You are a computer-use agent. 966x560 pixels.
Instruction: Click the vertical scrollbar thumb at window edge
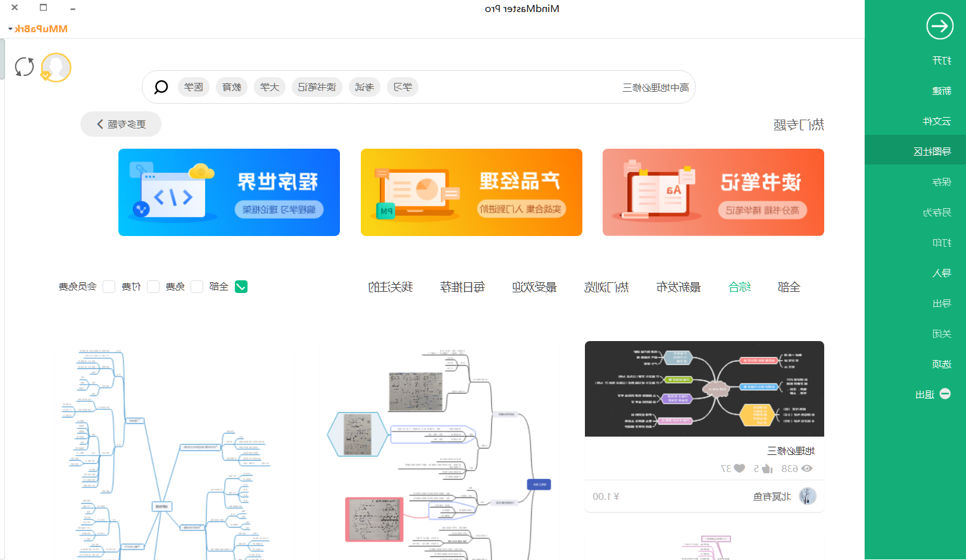point(3,59)
